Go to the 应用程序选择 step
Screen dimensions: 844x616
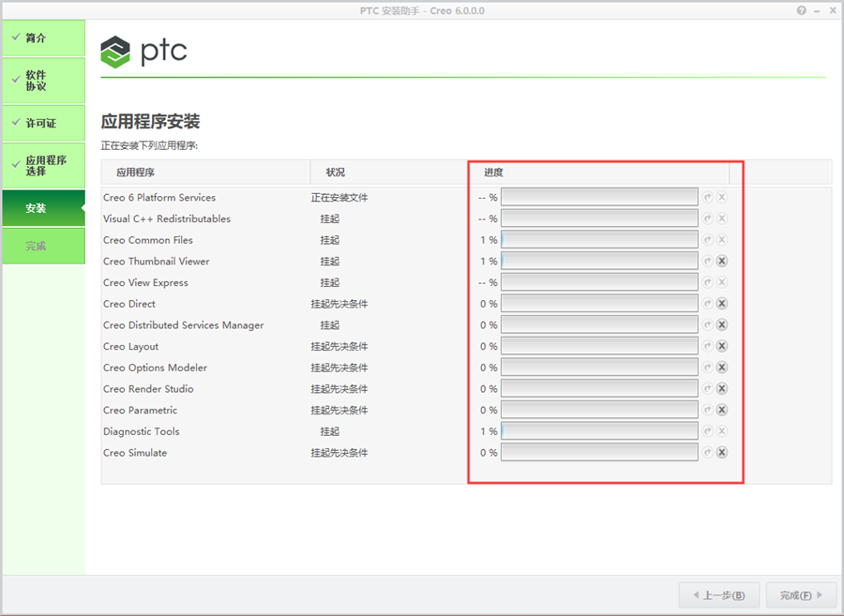pyautogui.click(x=43, y=165)
